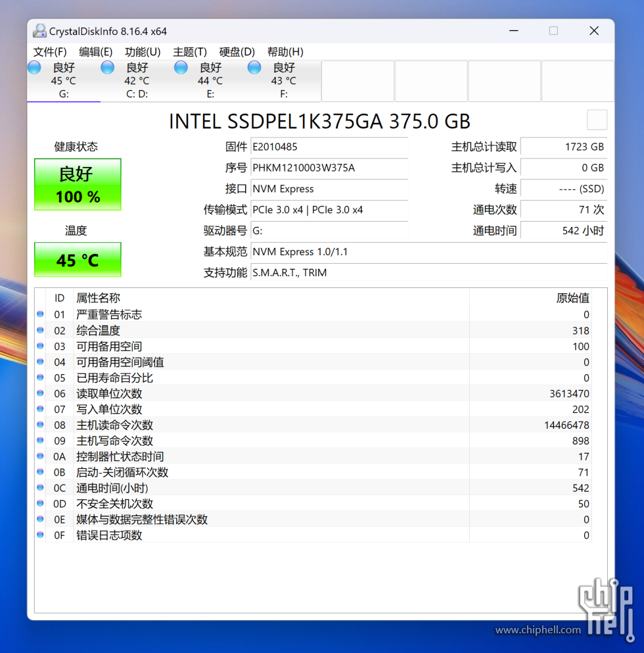Select the 读取单位次数 attribute row
The image size is (644, 653).
314,393
